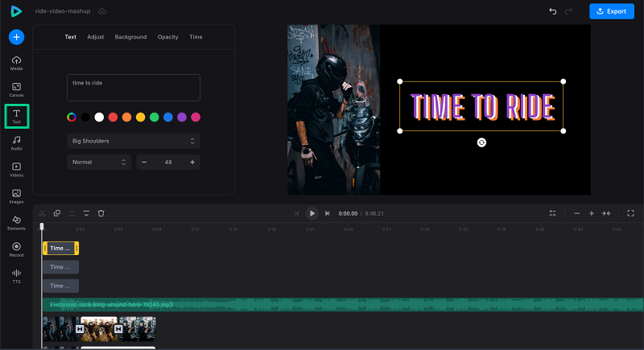Fit timeline to screen width
Image resolution: width=644 pixels, height=350 pixels.
[x=606, y=213]
